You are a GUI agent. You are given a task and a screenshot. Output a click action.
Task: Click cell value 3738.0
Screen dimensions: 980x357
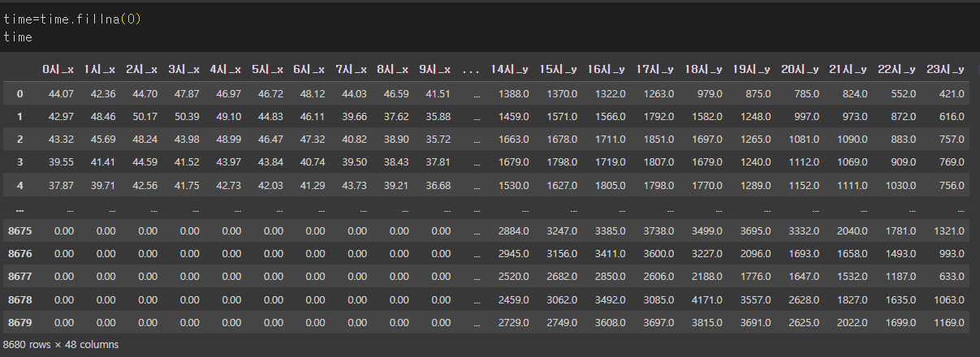pos(659,232)
